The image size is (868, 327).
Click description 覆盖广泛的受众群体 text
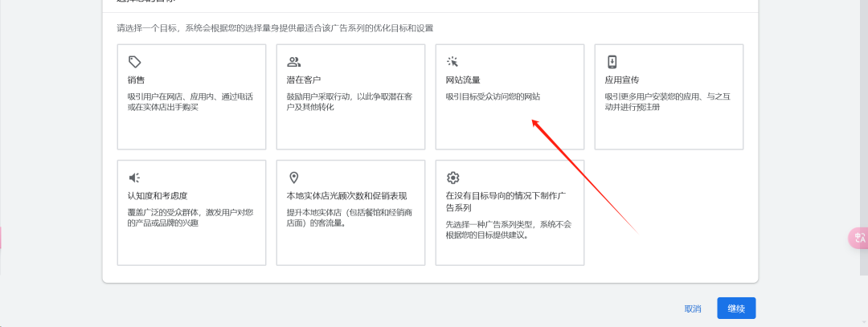pos(190,218)
